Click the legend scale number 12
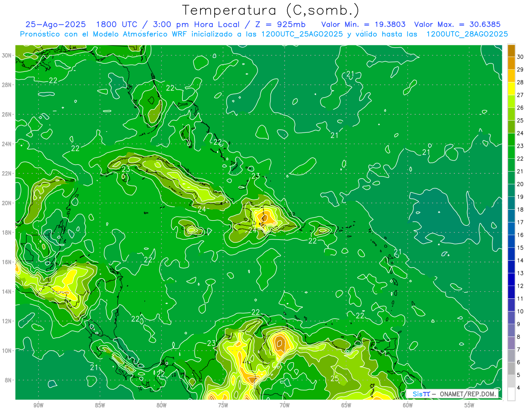532x411 pixels. click(520, 286)
